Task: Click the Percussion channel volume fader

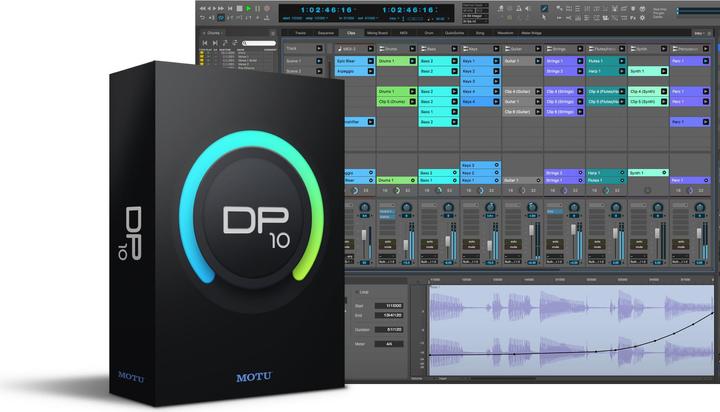Action: tap(699, 233)
